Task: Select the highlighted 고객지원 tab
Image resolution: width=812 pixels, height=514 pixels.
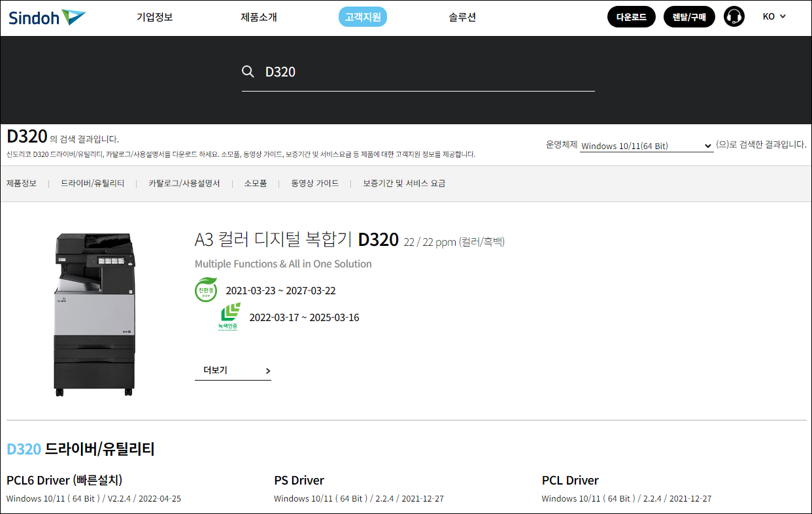Action: [362, 17]
